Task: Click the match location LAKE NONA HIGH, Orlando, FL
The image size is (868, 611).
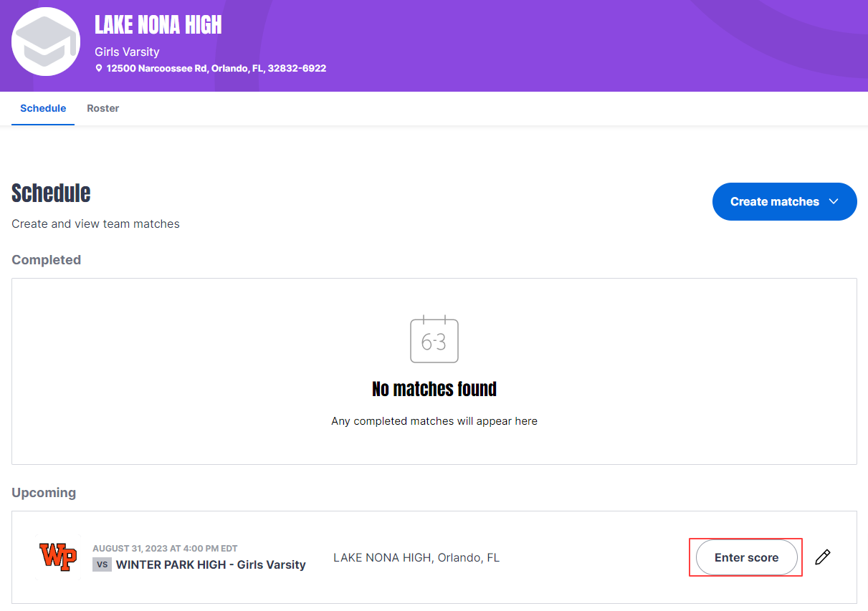Action: click(416, 557)
